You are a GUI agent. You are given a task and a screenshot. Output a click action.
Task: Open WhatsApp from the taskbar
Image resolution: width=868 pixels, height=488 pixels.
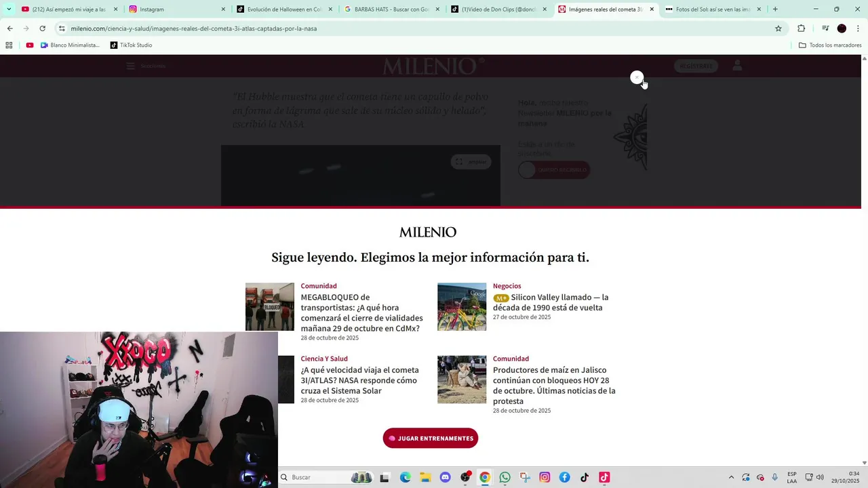click(505, 477)
